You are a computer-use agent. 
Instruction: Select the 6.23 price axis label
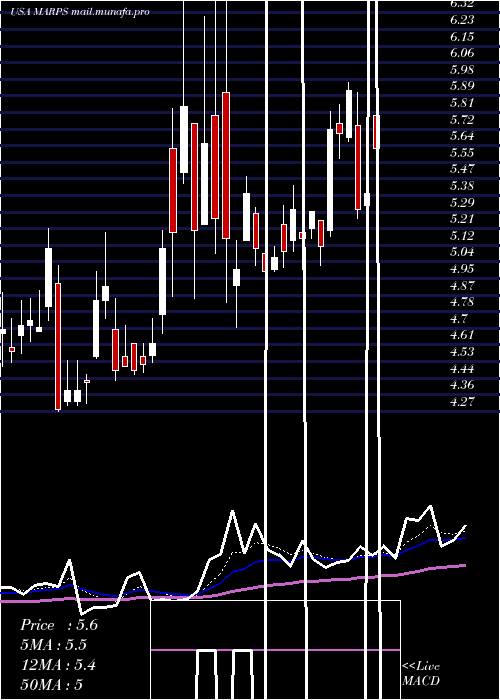(462, 20)
